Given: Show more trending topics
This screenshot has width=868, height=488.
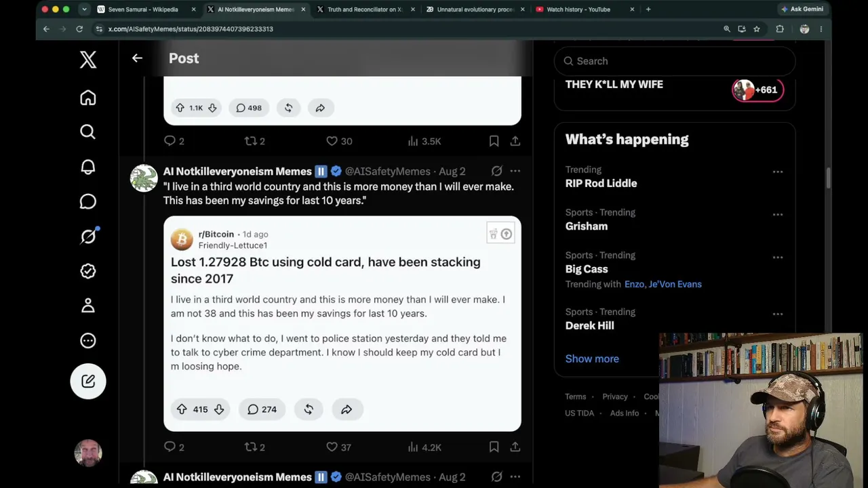Looking at the screenshot, I should click(592, 359).
